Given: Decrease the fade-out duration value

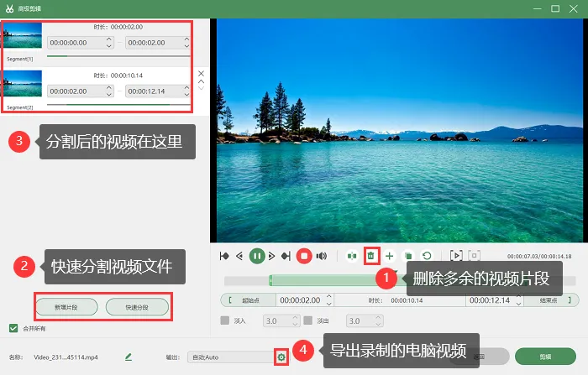Looking at the screenshot, I should pos(378,324).
